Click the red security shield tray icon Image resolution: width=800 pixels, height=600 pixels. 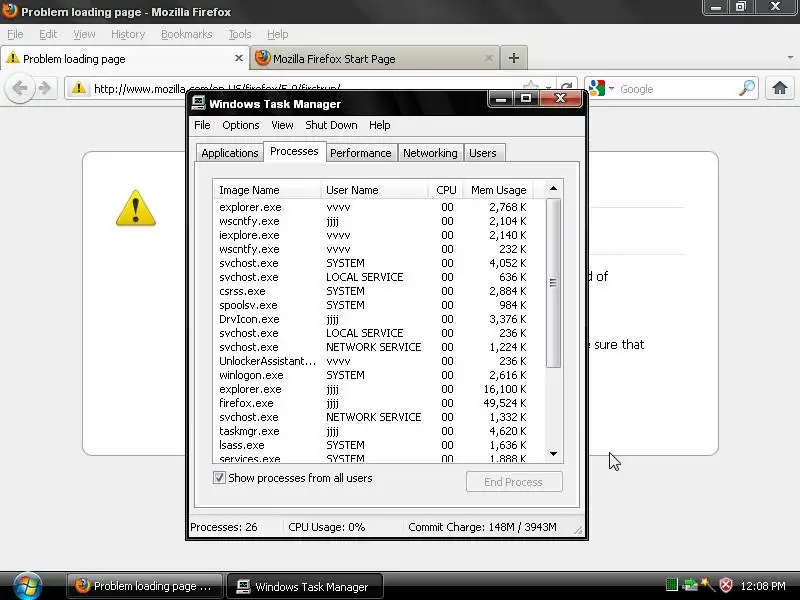(x=726, y=585)
